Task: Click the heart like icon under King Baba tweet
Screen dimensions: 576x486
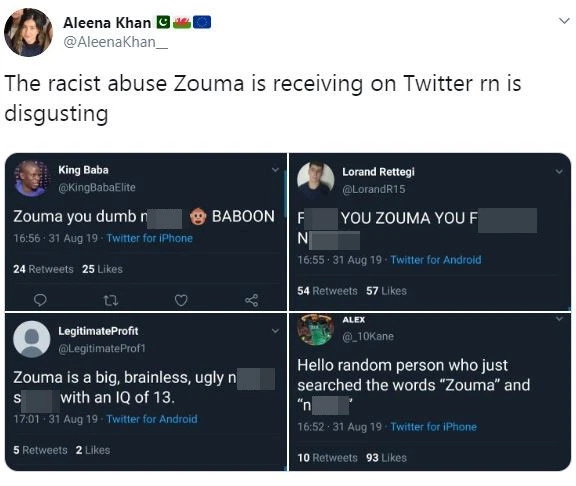Action: (x=181, y=300)
